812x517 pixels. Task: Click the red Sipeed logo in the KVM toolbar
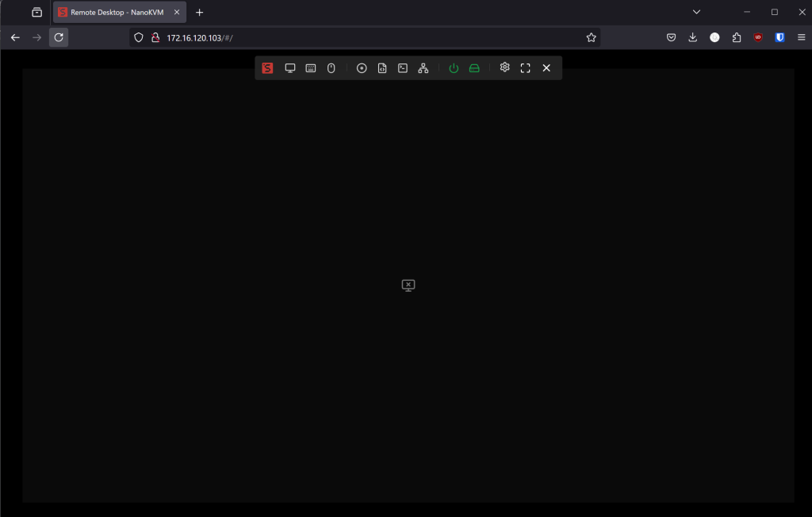tap(267, 68)
